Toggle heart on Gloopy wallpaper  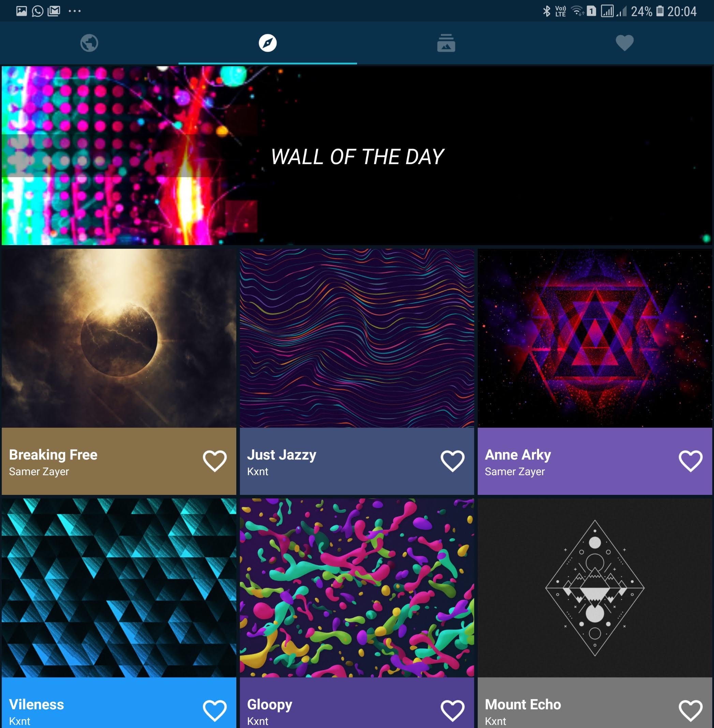coord(452,710)
